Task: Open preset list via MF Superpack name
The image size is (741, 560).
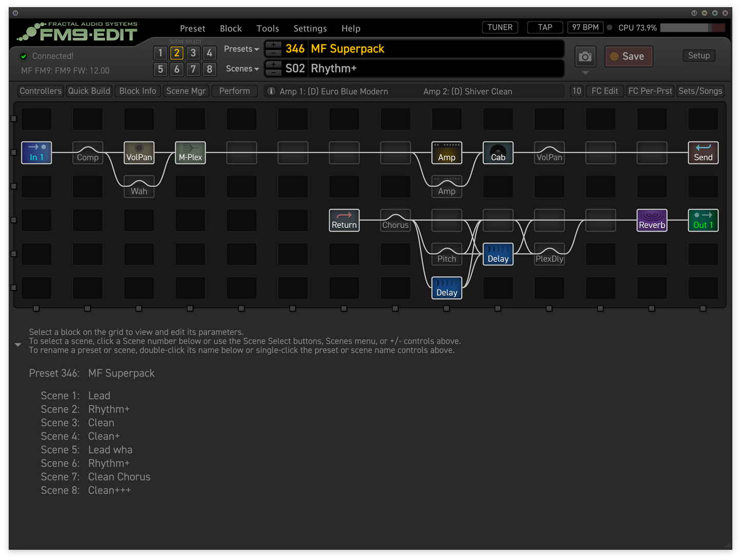Action: point(436,49)
